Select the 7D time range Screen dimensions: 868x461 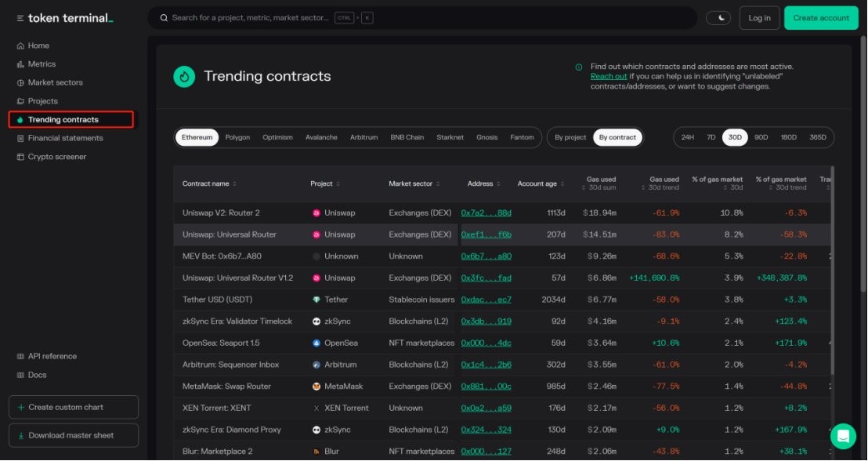tap(711, 137)
